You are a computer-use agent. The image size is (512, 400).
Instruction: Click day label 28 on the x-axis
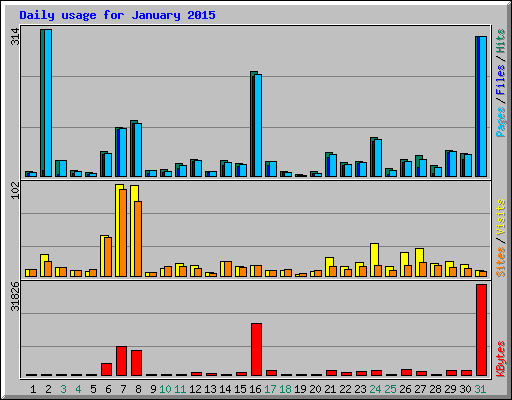pos(435,389)
